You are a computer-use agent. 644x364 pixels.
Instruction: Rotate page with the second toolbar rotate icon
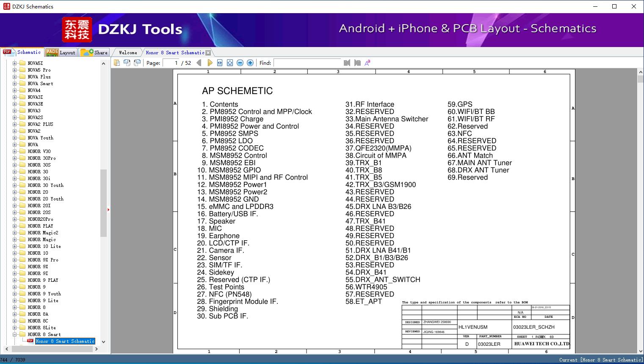[x=127, y=63]
